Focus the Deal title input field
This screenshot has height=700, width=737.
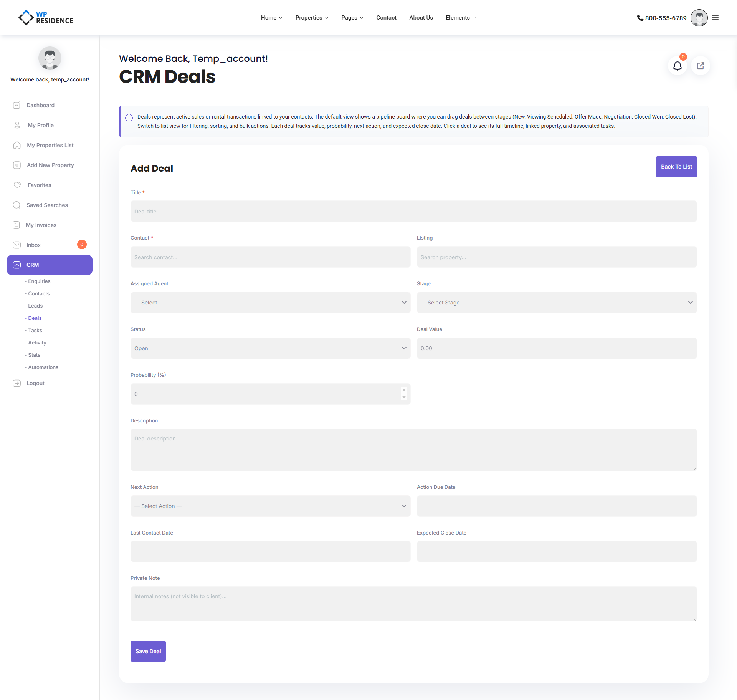point(413,212)
